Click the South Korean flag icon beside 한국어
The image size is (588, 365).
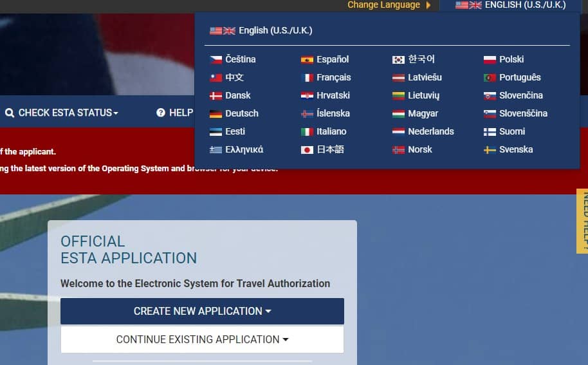(398, 60)
